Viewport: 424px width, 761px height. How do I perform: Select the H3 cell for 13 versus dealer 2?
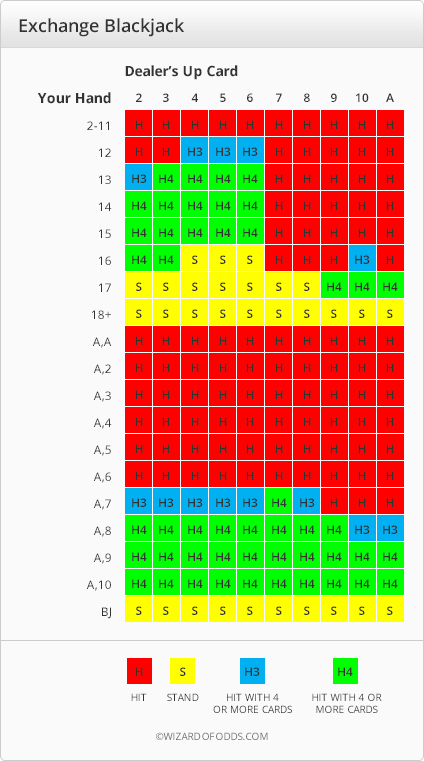pos(139,177)
